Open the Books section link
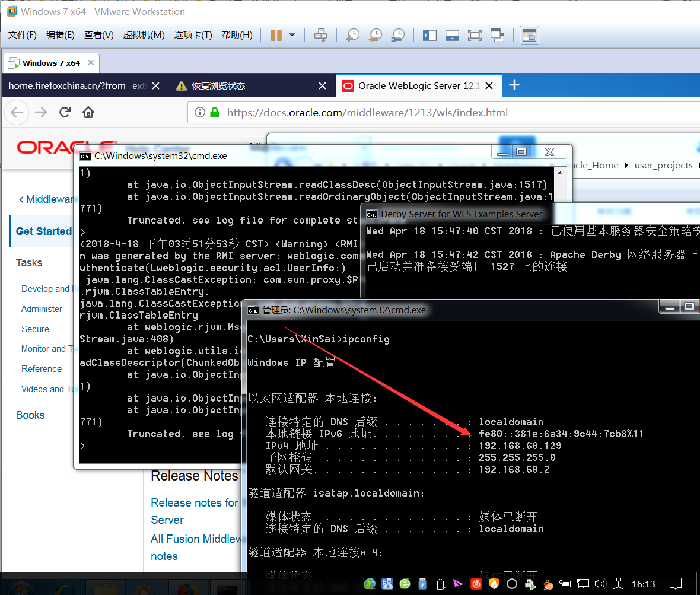The width and height of the screenshot is (700, 595). (30, 415)
